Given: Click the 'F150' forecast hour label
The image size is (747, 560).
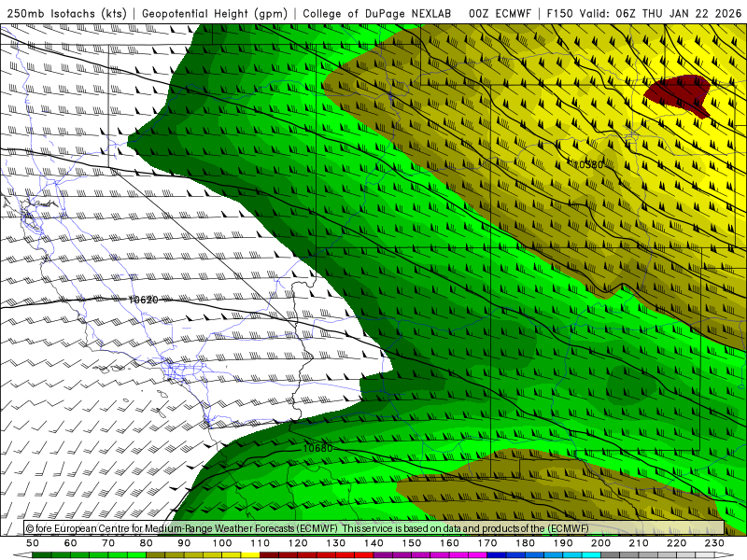Looking at the screenshot, I should (x=559, y=14).
